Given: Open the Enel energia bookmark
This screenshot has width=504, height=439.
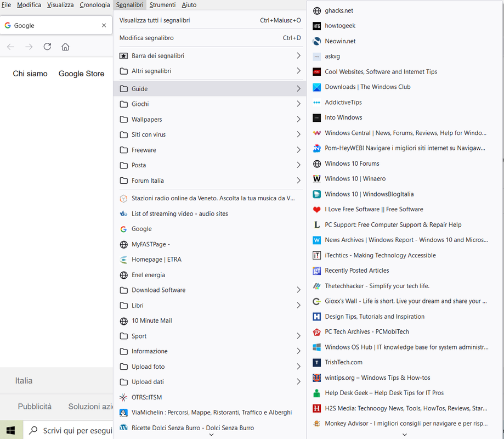Looking at the screenshot, I should pyautogui.click(x=210, y=275).
